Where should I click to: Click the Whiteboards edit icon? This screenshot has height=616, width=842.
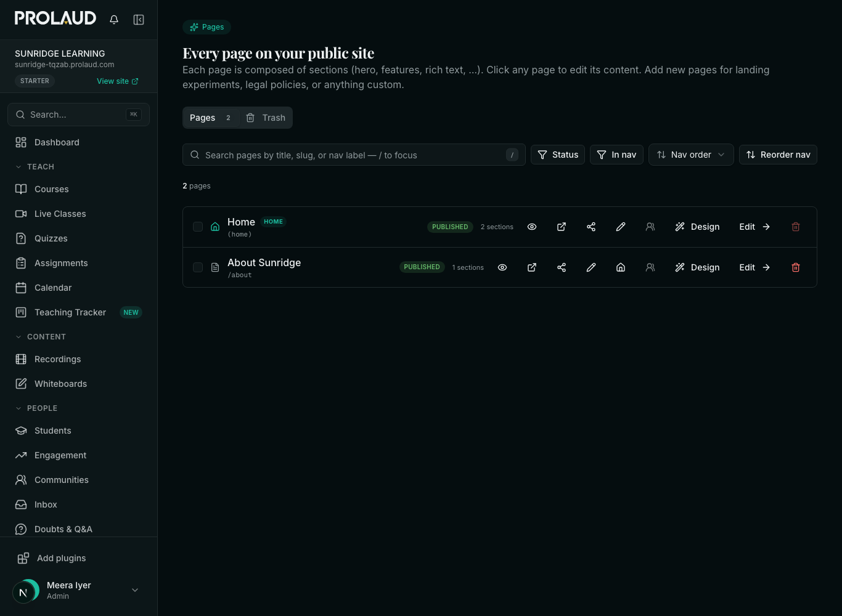[x=21, y=384]
